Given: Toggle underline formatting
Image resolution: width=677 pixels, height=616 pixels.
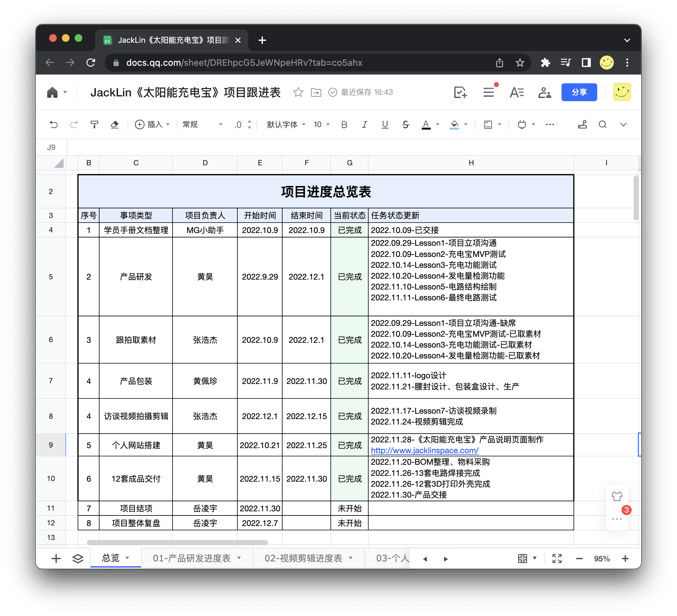Looking at the screenshot, I should click(x=385, y=124).
